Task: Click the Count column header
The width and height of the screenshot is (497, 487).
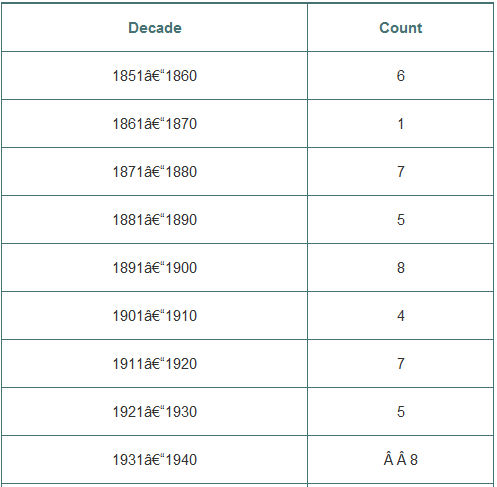Action: tap(400, 28)
